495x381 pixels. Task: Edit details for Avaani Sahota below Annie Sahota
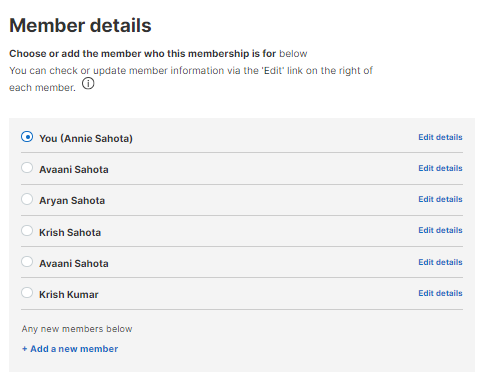(440, 168)
